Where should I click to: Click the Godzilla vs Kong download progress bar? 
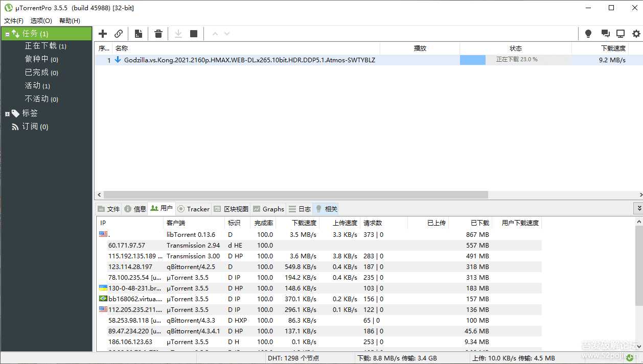click(472, 60)
